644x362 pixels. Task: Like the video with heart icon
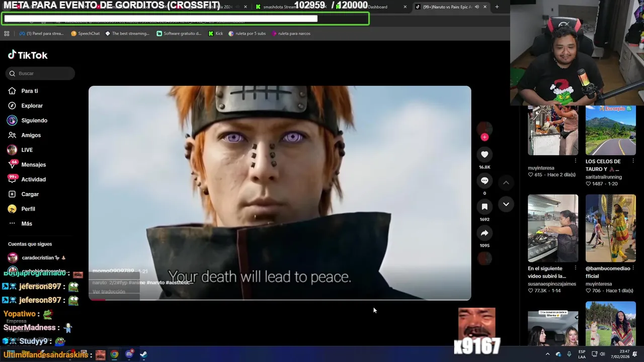[485, 155]
